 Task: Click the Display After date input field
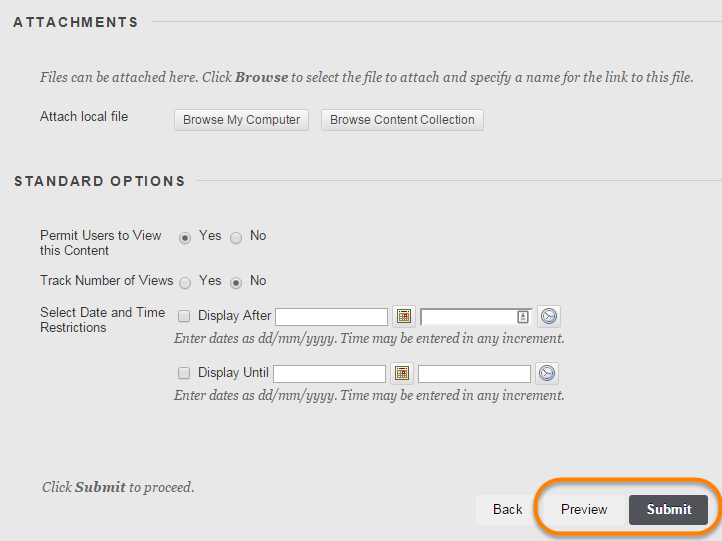click(332, 317)
